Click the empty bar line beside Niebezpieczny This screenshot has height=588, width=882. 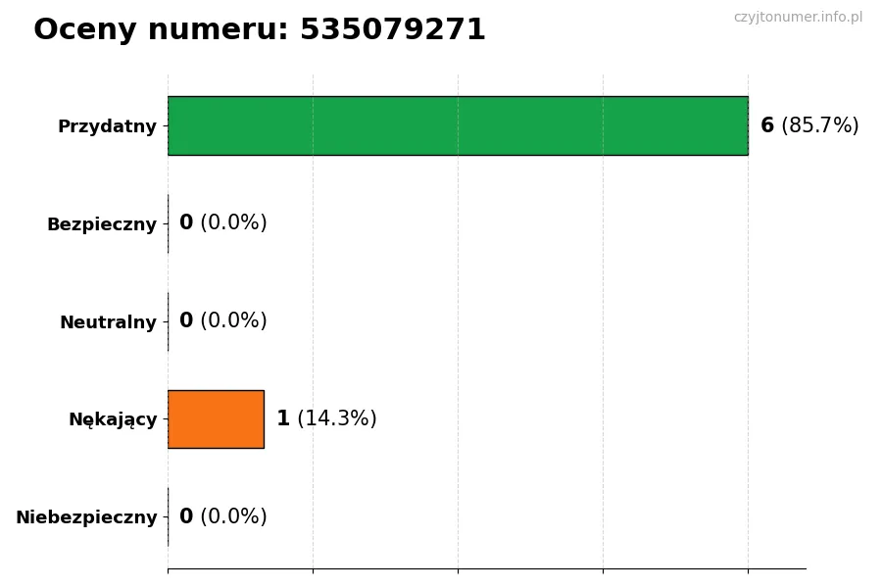point(169,517)
